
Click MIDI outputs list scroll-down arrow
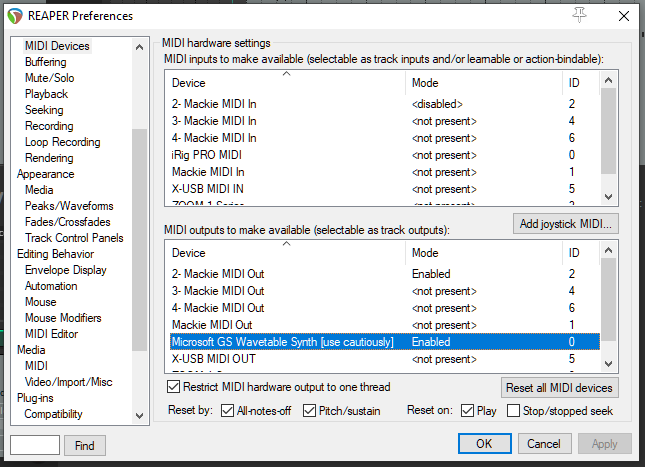click(x=608, y=364)
